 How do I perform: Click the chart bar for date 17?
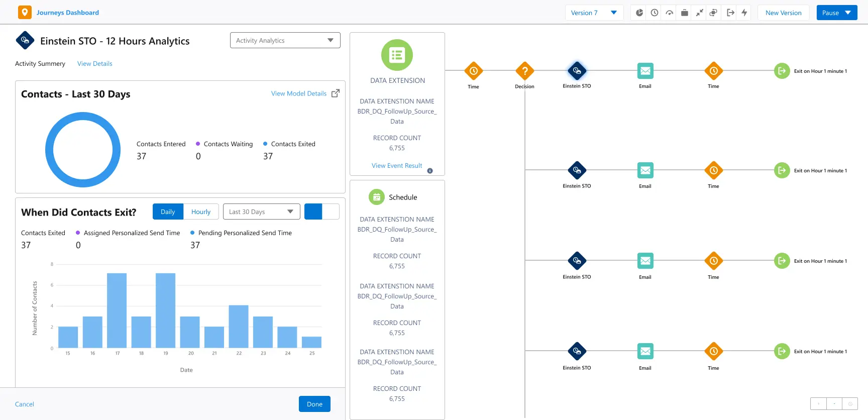tap(117, 310)
